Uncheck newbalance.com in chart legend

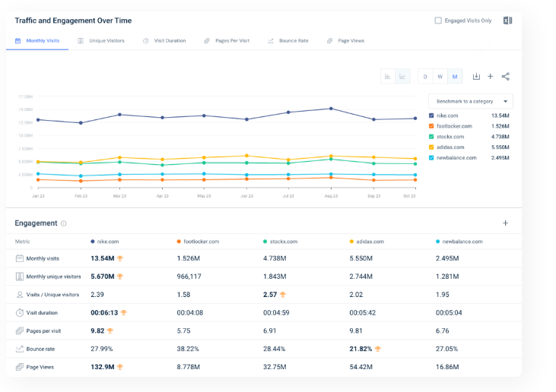(x=431, y=158)
